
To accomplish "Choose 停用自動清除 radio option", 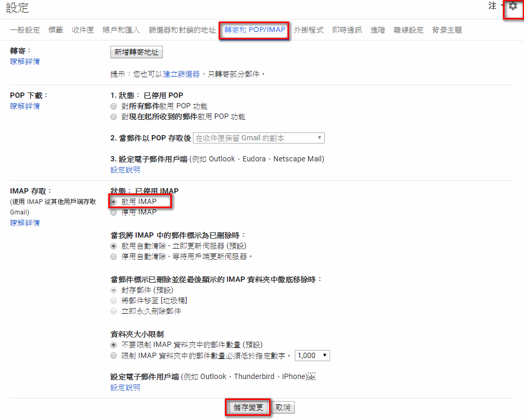I will [x=114, y=257].
